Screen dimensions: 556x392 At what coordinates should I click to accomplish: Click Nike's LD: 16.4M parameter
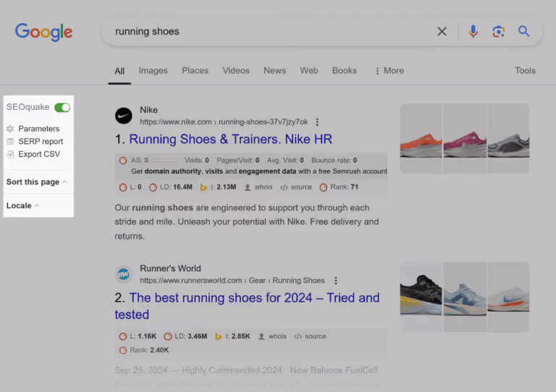click(x=171, y=187)
